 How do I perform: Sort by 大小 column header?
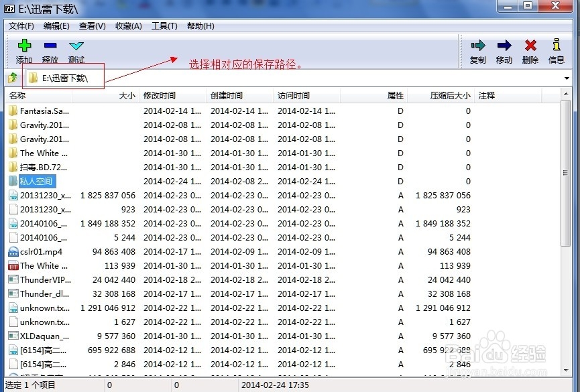pos(106,96)
